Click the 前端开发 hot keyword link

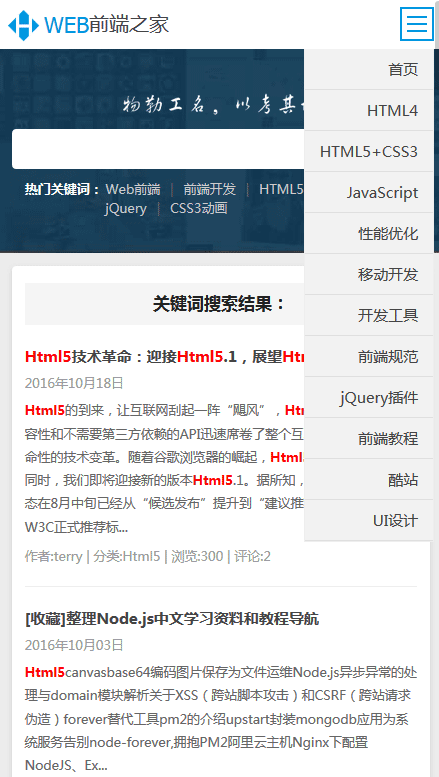[210, 189]
